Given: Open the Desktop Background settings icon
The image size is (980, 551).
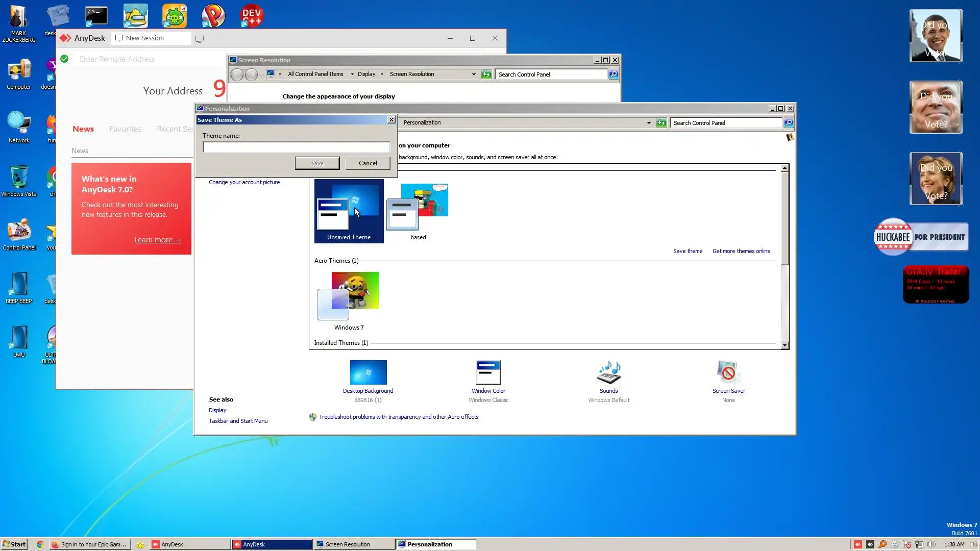Looking at the screenshot, I should click(x=368, y=372).
